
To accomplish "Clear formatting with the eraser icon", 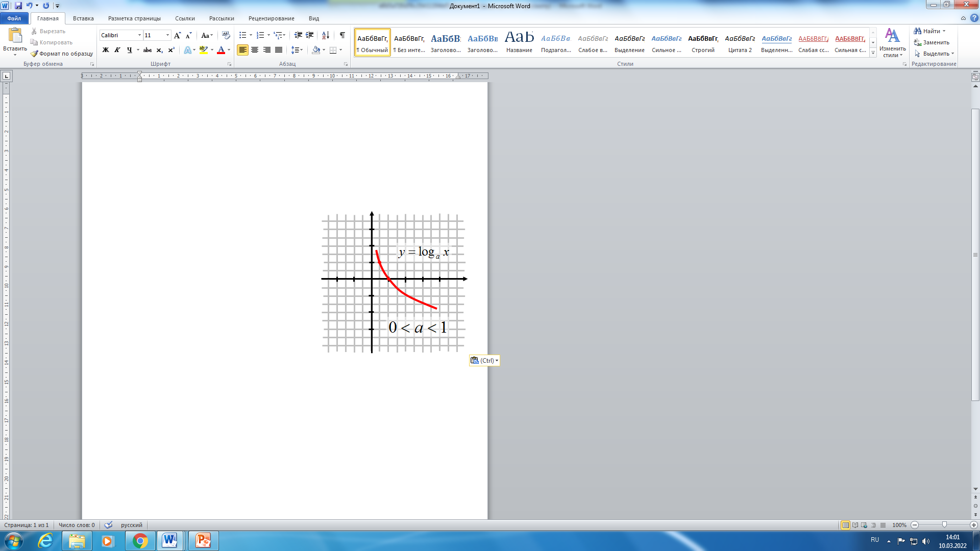I will pyautogui.click(x=226, y=35).
